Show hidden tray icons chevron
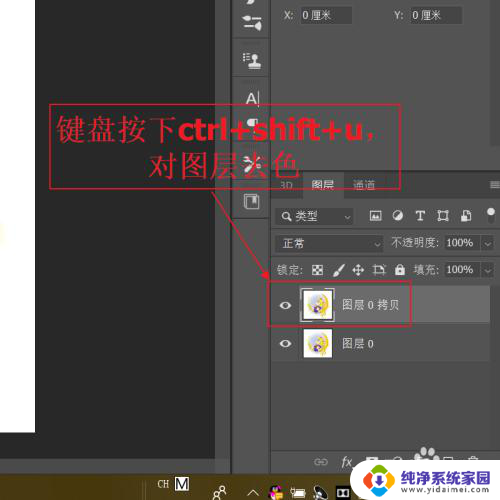 click(x=253, y=492)
